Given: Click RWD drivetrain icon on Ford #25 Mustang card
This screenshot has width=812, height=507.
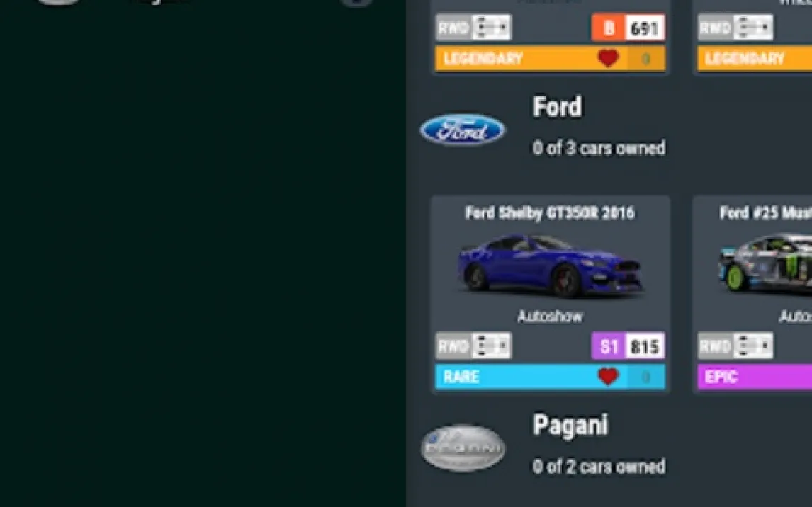Looking at the screenshot, I should coord(735,345).
